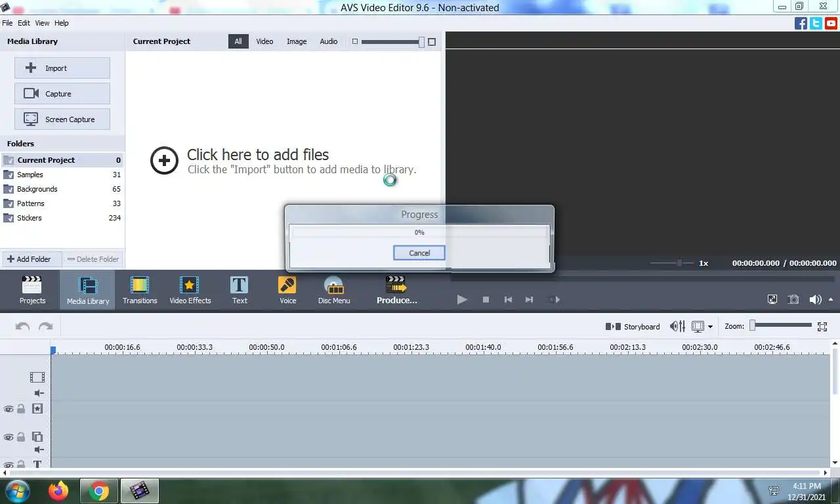
Task: Switch the preview to full screen
Action: click(x=772, y=299)
